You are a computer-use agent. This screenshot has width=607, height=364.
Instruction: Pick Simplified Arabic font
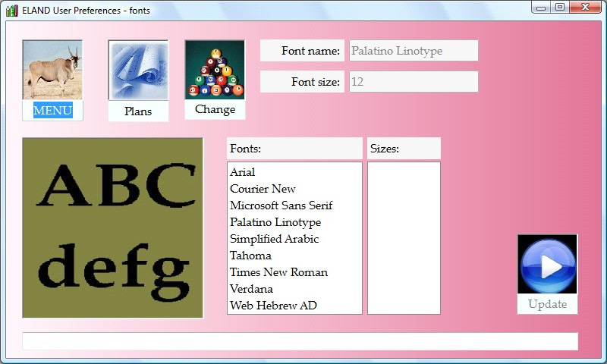click(x=274, y=239)
